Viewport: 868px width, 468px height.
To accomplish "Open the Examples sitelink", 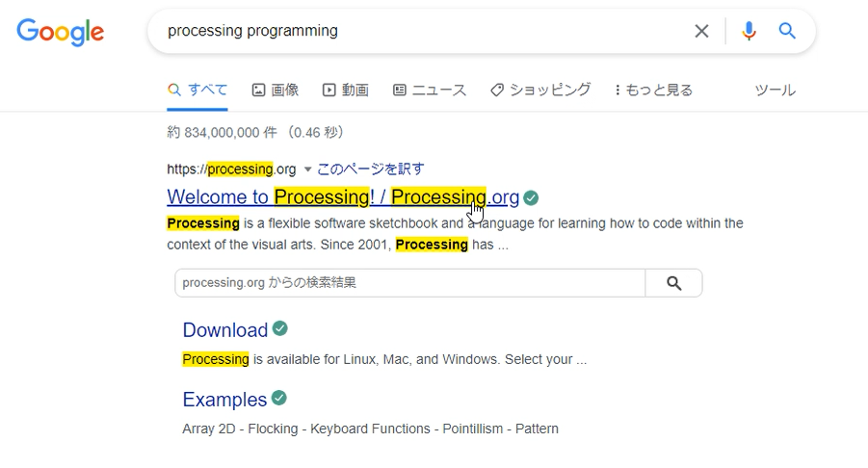I will (x=224, y=400).
